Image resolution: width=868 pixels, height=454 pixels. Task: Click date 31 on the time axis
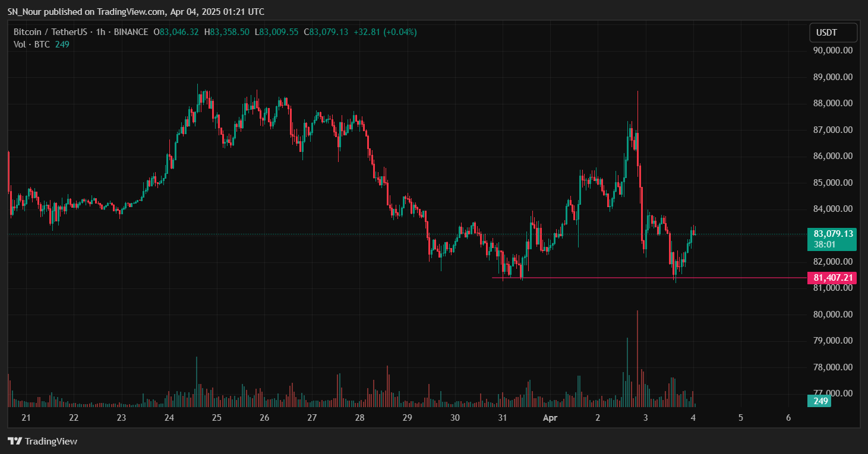[503, 417]
